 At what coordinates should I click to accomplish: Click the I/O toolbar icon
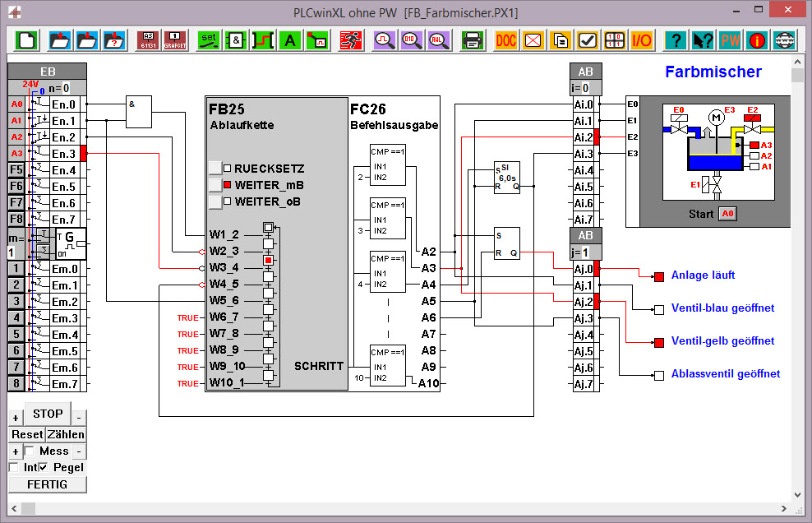(641, 39)
